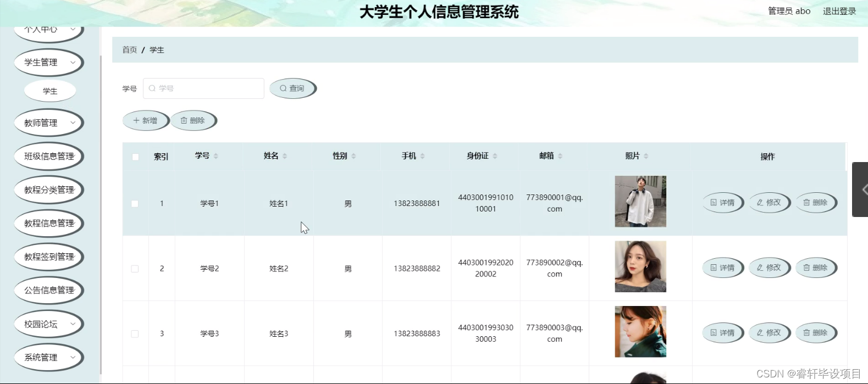
Task: Sort the 手机 column using its sort arrows
Action: [x=422, y=156]
